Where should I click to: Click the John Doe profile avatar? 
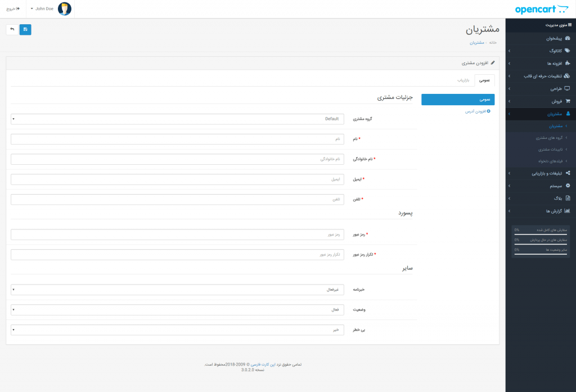(65, 9)
